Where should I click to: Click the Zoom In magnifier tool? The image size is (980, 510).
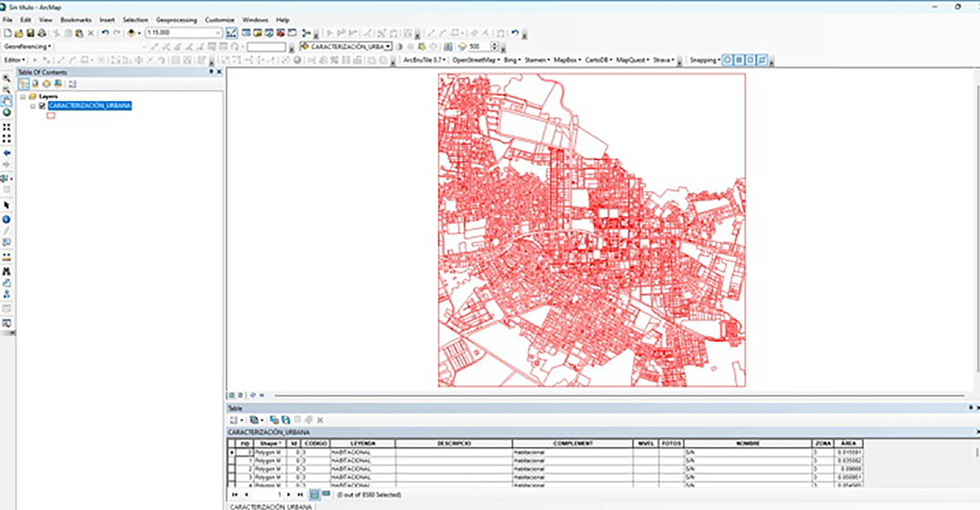pyautogui.click(x=7, y=79)
